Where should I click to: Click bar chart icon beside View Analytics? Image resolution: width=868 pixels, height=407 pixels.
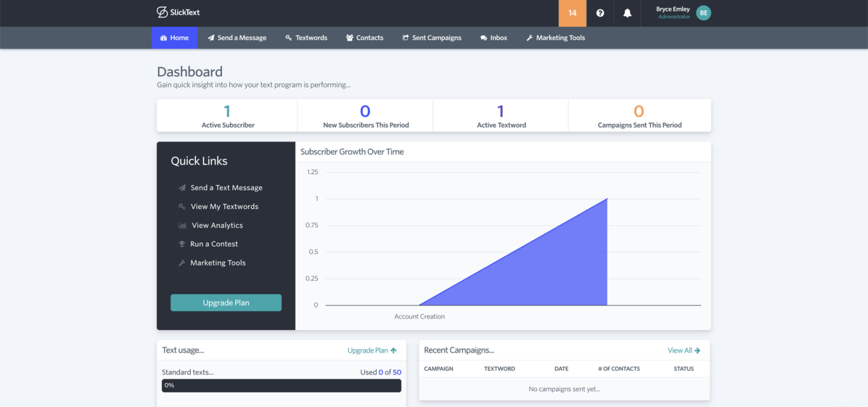(x=182, y=225)
